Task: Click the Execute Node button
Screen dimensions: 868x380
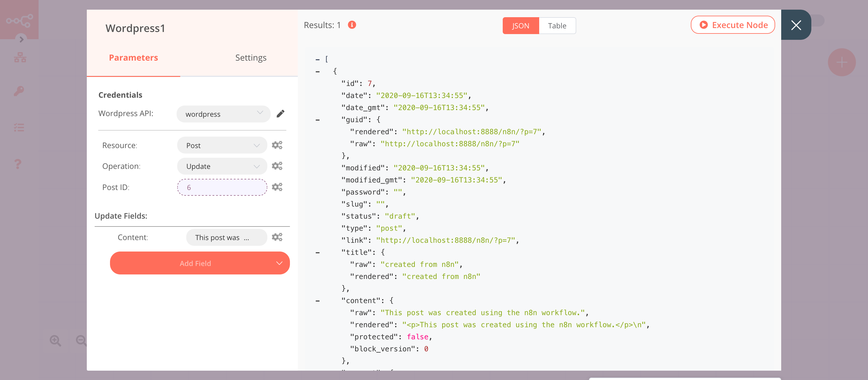Action: (733, 25)
